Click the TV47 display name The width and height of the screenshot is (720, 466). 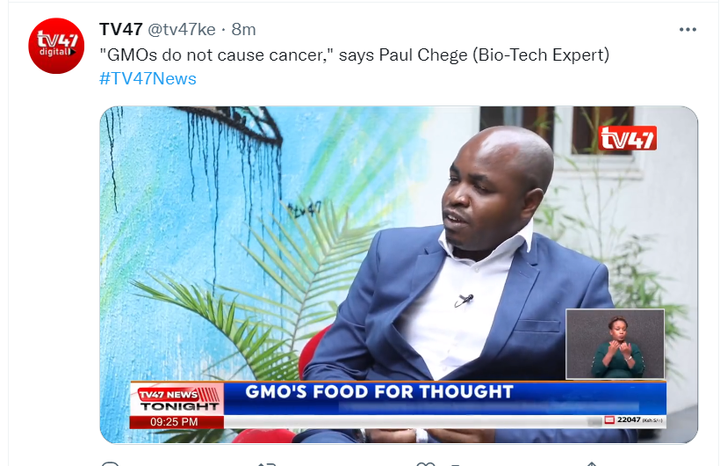click(x=121, y=29)
